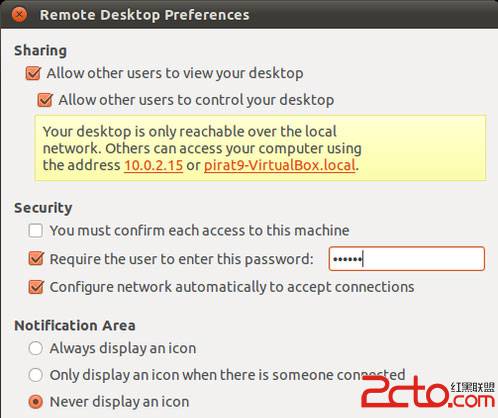Image resolution: width=498 pixels, height=418 pixels.
Task: Click the 'You must confirm each access' label text
Action: pyautogui.click(x=199, y=230)
